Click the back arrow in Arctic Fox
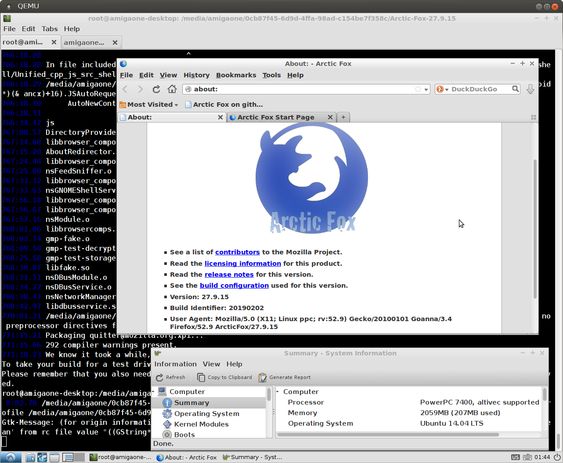 [x=125, y=89]
